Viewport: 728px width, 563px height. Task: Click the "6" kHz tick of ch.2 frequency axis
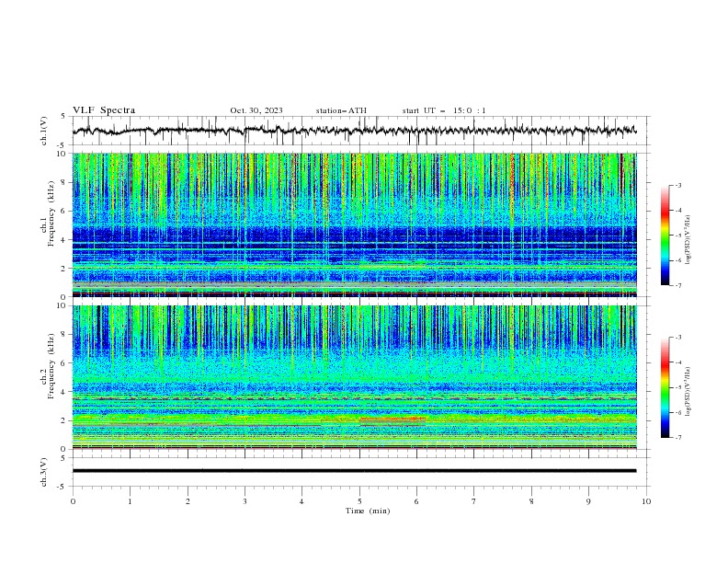[x=64, y=363]
